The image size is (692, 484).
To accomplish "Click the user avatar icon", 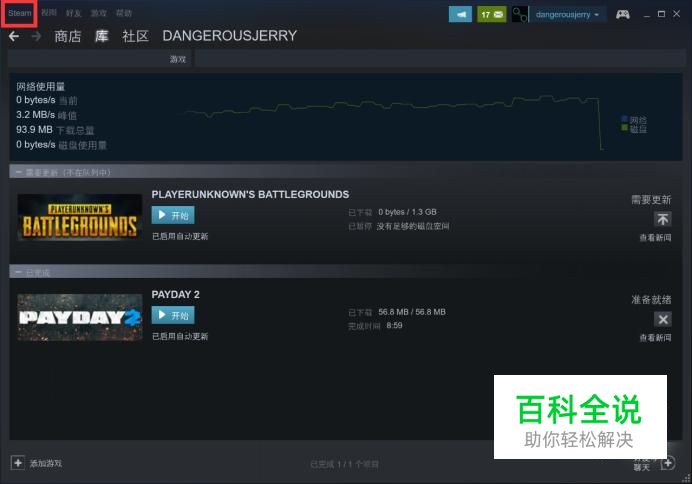I will tap(519, 15).
